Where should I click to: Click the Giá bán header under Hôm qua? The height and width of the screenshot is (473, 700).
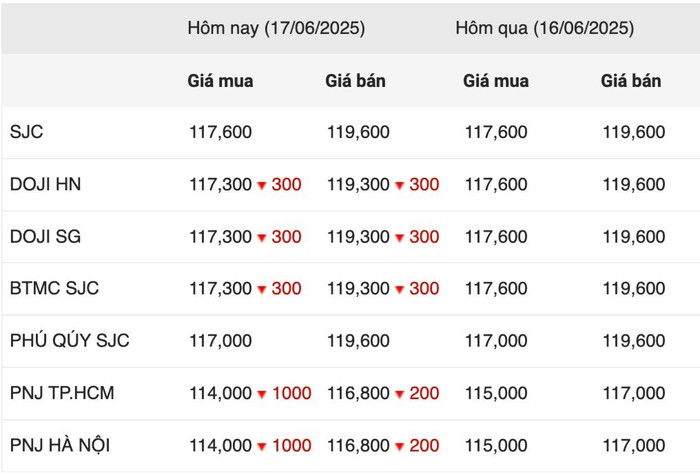pos(631,81)
